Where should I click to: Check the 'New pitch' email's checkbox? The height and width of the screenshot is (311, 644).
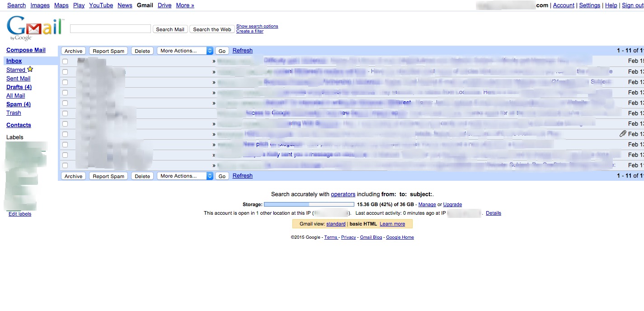point(65,144)
